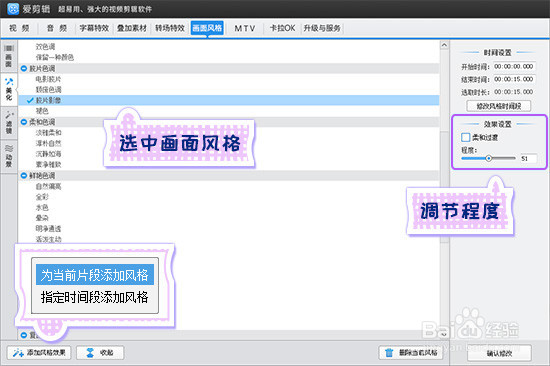Switch to the 字幕特效 tab
This screenshot has height=366, width=550.
pyautogui.click(x=94, y=28)
